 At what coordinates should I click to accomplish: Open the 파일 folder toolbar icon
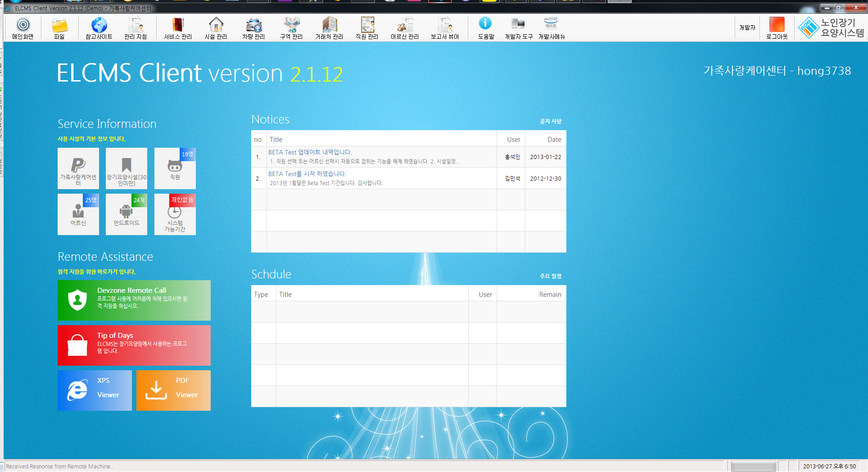[59, 28]
